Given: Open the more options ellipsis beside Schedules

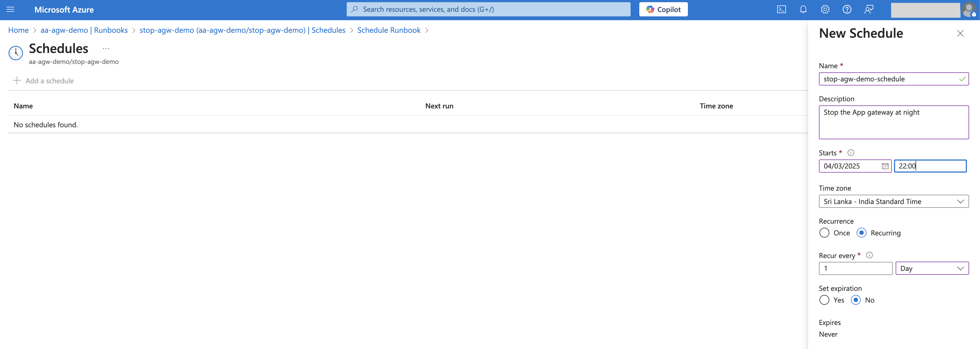Looking at the screenshot, I should point(106,49).
